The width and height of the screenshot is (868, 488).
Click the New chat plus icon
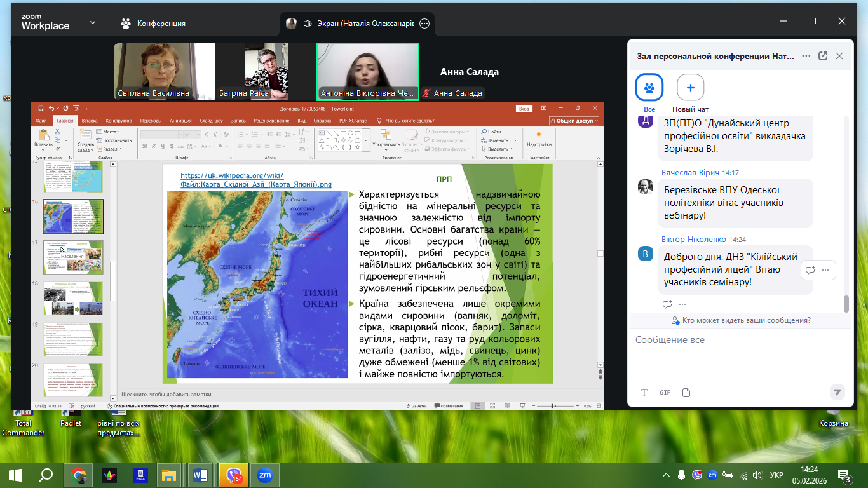[690, 88]
